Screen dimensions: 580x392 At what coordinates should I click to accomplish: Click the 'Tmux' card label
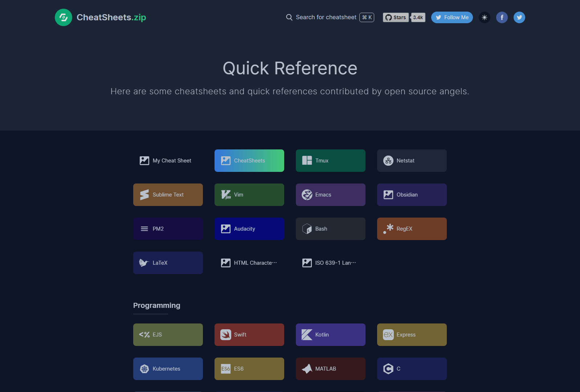(x=322, y=161)
